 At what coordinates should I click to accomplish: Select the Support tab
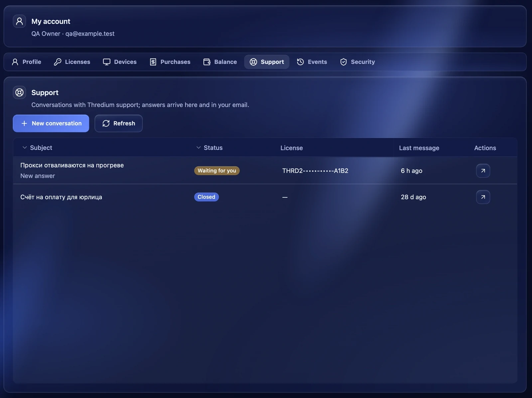267,62
